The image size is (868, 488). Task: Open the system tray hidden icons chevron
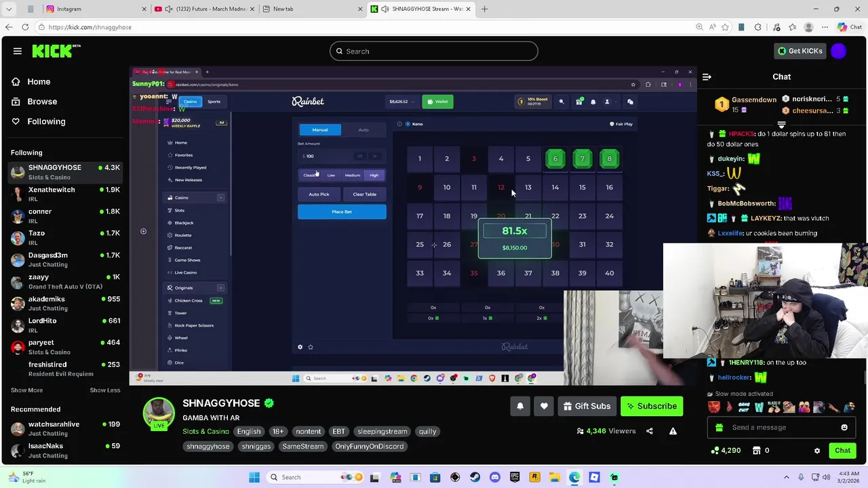[787, 477]
